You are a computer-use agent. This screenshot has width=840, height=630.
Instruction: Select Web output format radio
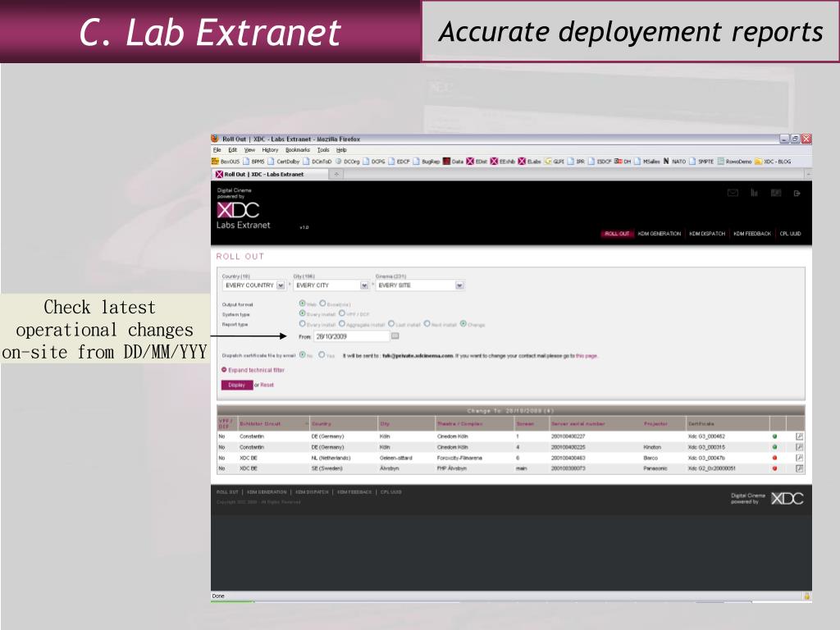302,304
